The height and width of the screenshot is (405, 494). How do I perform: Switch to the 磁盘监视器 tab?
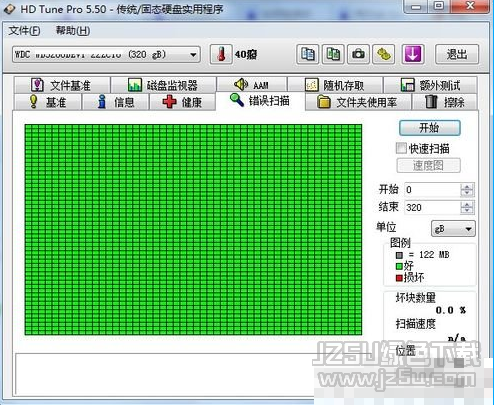click(x=163, y=85)
